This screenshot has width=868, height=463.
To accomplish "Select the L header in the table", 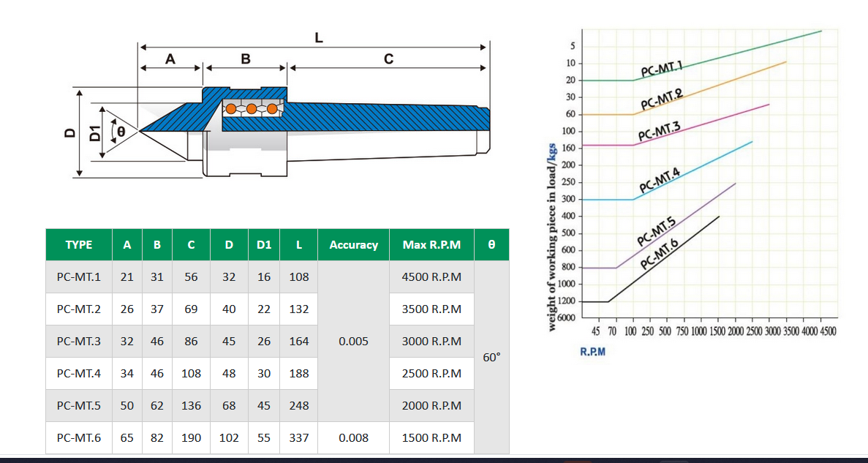I will coord(299,245).
